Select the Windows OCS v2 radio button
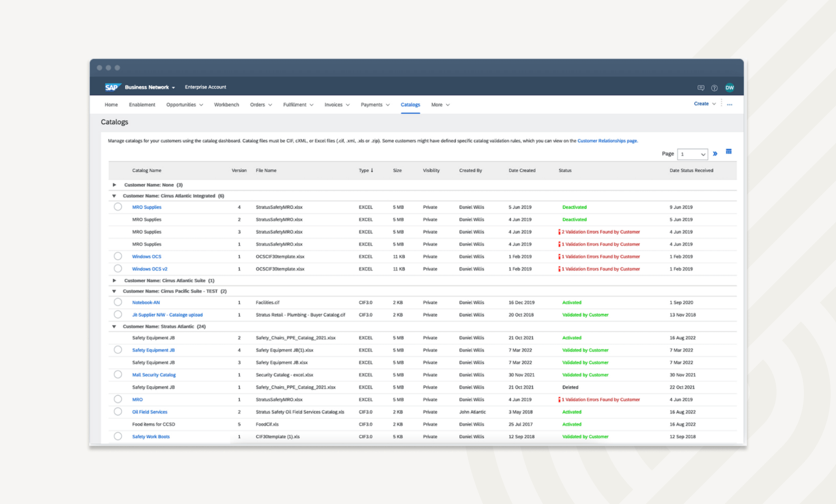The width and height of the screenshot is (836, 504). [118, 268]
